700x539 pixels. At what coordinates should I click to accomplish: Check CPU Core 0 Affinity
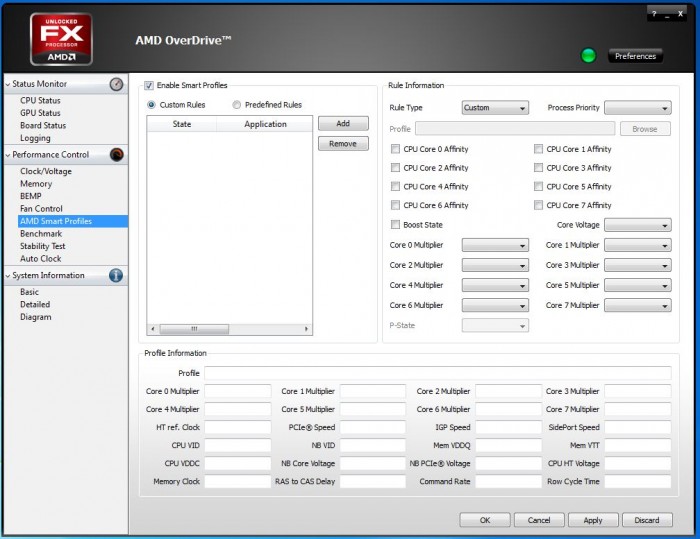(395, 149)
